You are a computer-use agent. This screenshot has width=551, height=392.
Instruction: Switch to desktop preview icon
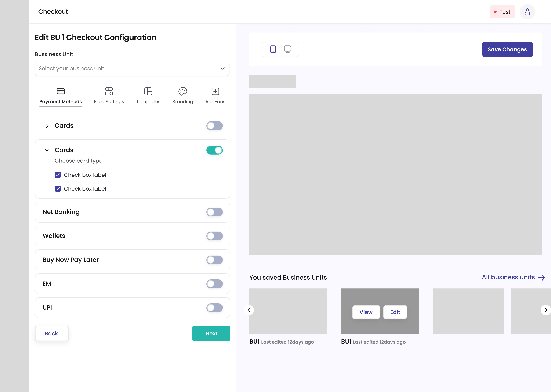point(287,49)
